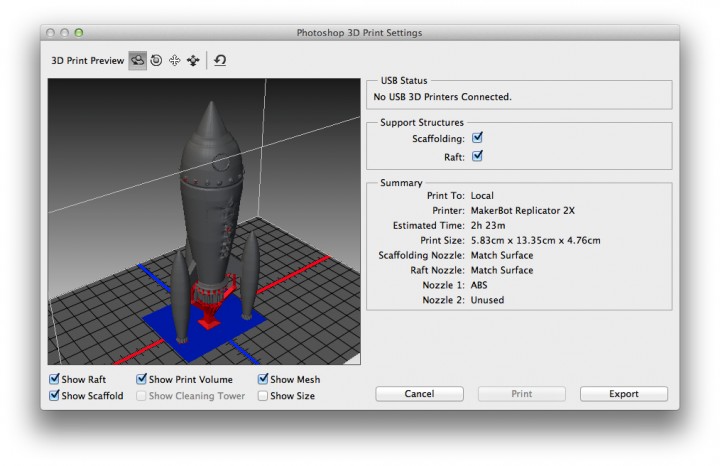Click the green zoom window button

(79, 33)
